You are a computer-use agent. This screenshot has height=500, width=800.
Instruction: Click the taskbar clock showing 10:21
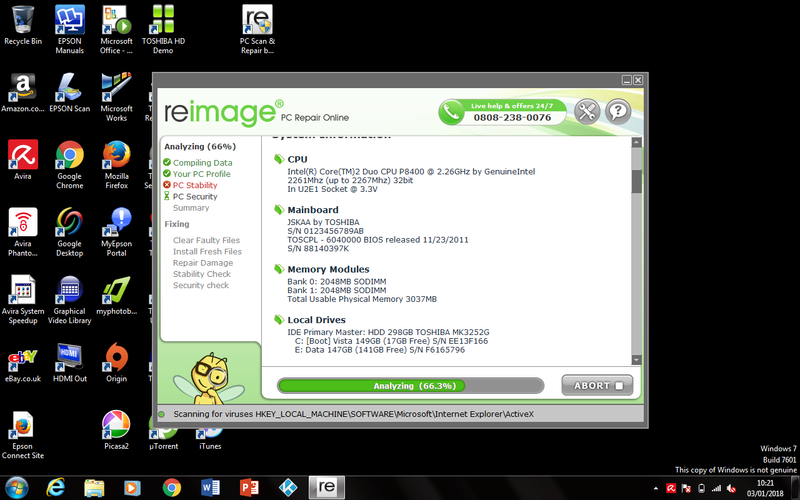coord(765,488)
